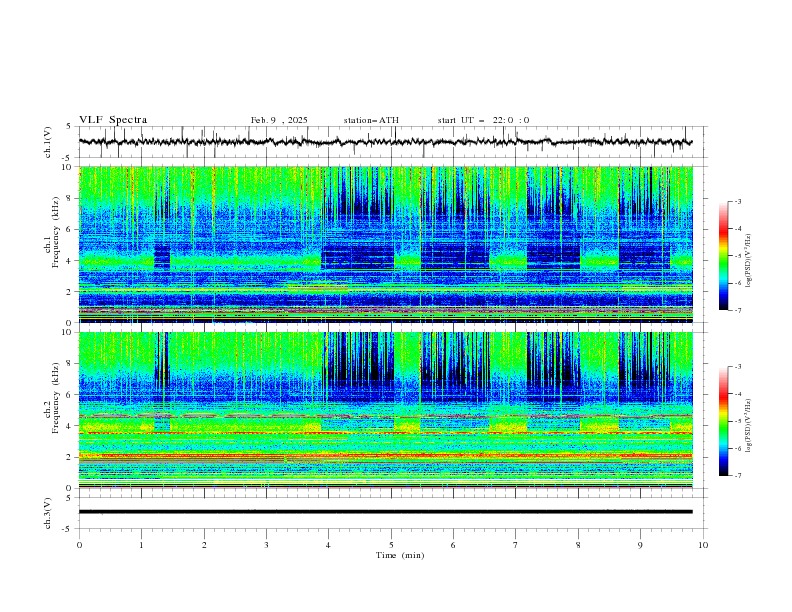This screenshot has width=792, height=612.
Task: Click the "ch.3(V)" axis label
Action: tap(48, 513)
